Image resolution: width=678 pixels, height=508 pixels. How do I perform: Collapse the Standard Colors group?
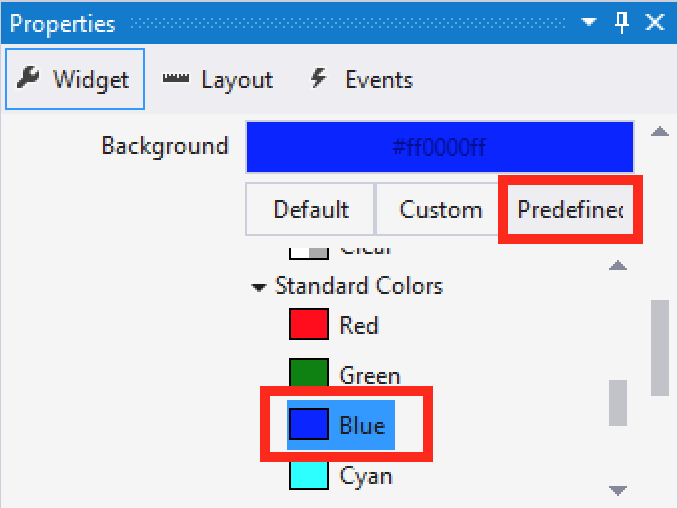click(260, 287)
